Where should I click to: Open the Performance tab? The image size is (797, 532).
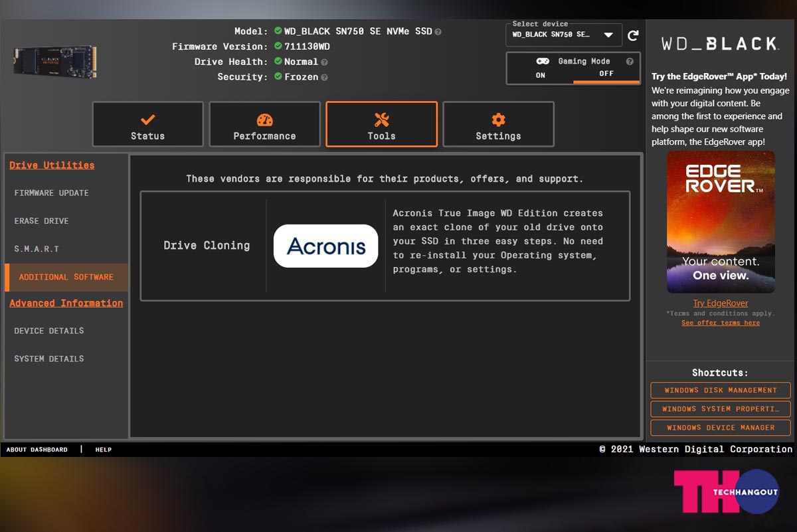[264, 124]
